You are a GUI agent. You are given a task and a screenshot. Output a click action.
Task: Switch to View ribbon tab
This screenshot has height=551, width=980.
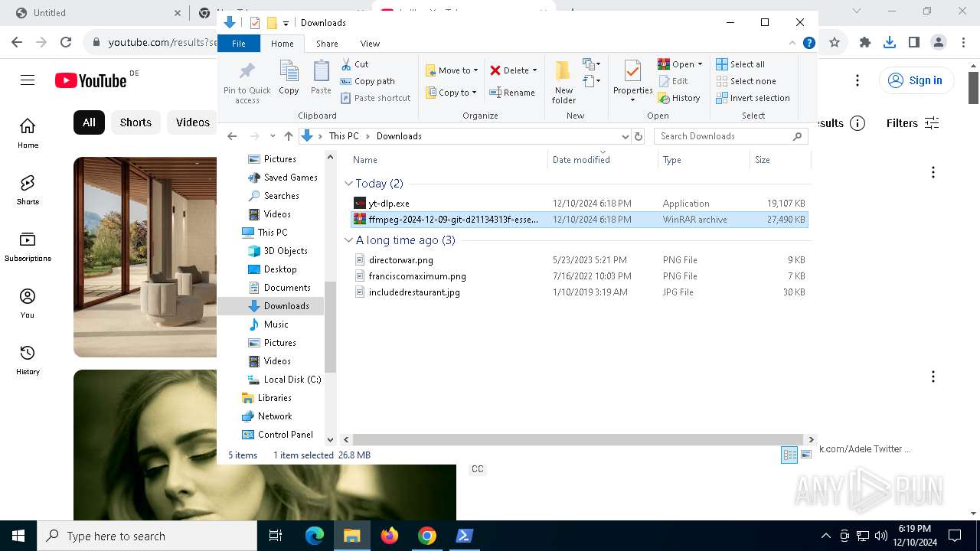(x=370, y=44)
